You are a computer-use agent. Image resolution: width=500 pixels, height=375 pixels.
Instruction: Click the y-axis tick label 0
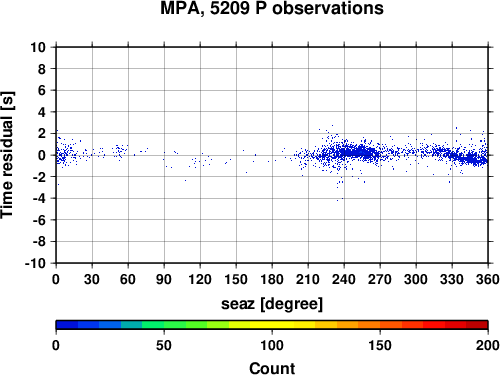pos(42,155)
